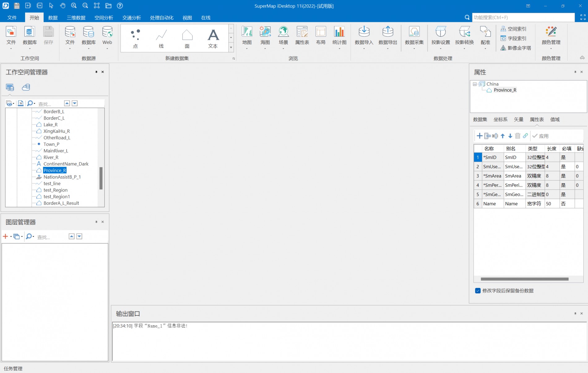Create a new line dataset
This screenshot has height=373, width=588.
161,38
